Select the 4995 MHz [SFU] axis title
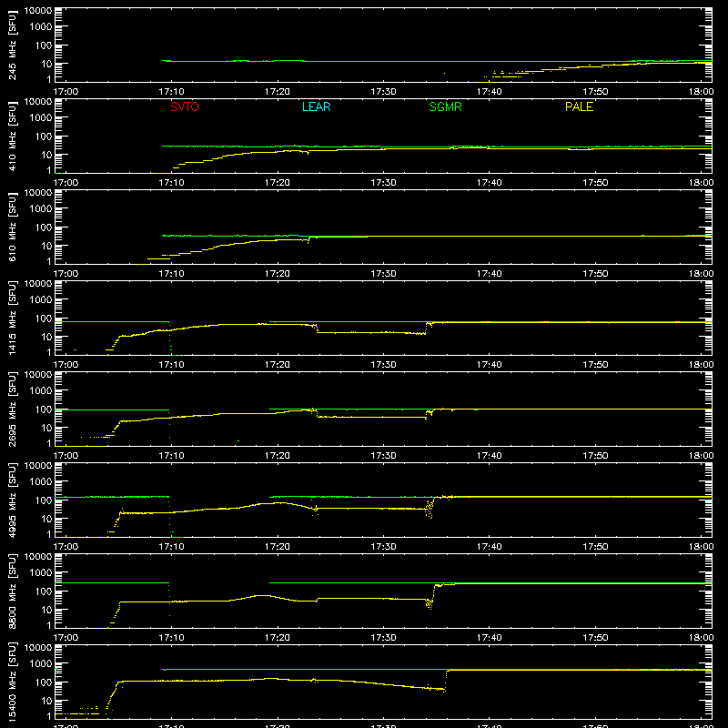The height and width of the screenshot is (728, 728). (12, 500)
